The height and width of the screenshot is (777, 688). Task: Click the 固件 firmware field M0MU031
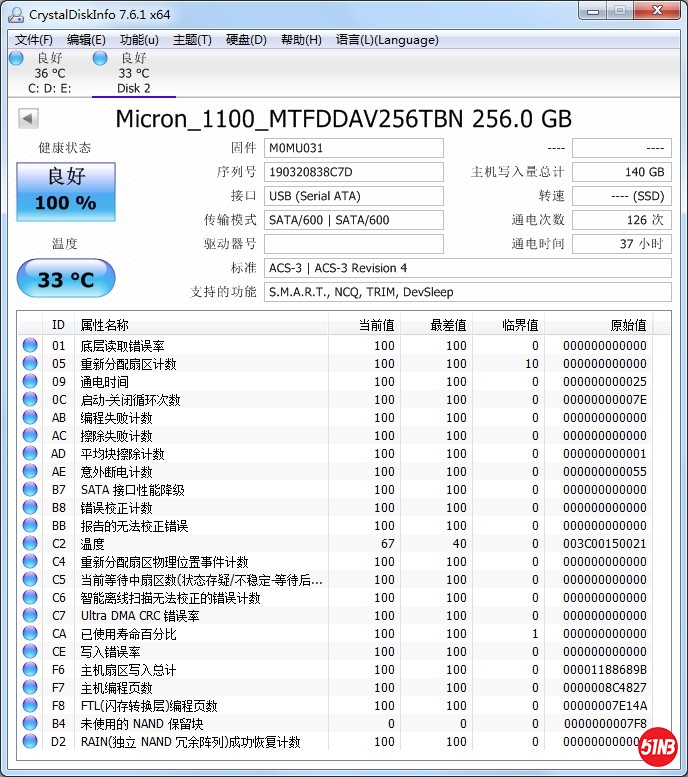click(x=353, y=148)
